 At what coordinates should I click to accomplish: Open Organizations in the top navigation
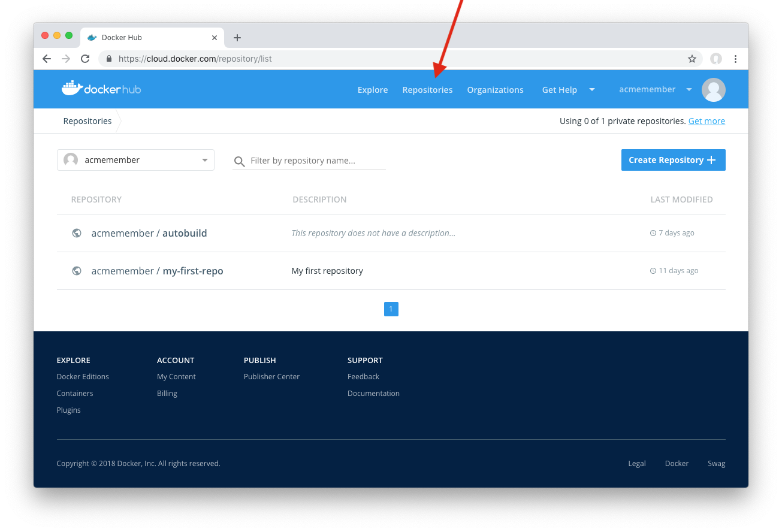495,90
